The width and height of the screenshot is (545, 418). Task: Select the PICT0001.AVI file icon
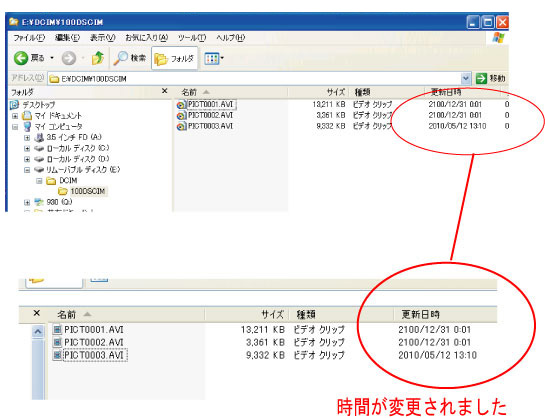[181, 105]
